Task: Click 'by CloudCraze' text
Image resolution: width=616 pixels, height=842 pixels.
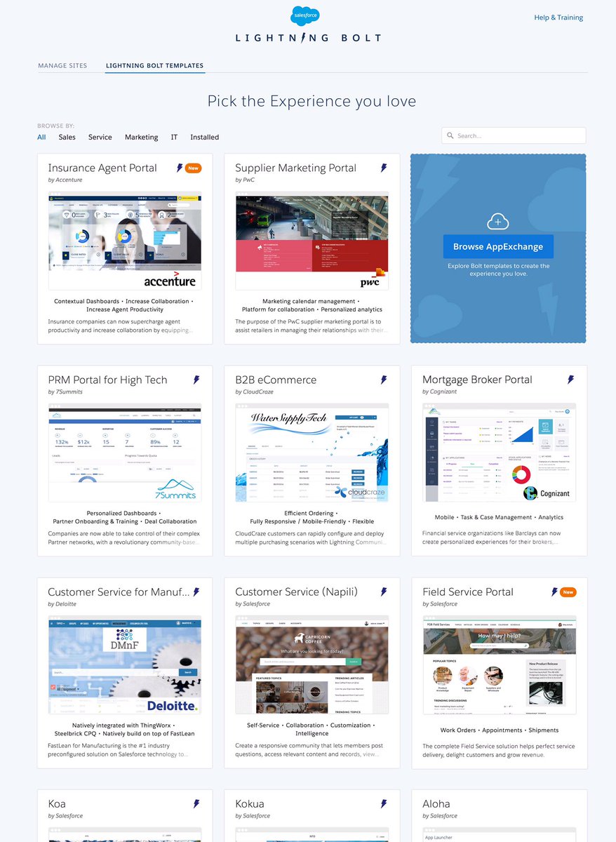Action: pyautogui.click(x=255, y=392)
